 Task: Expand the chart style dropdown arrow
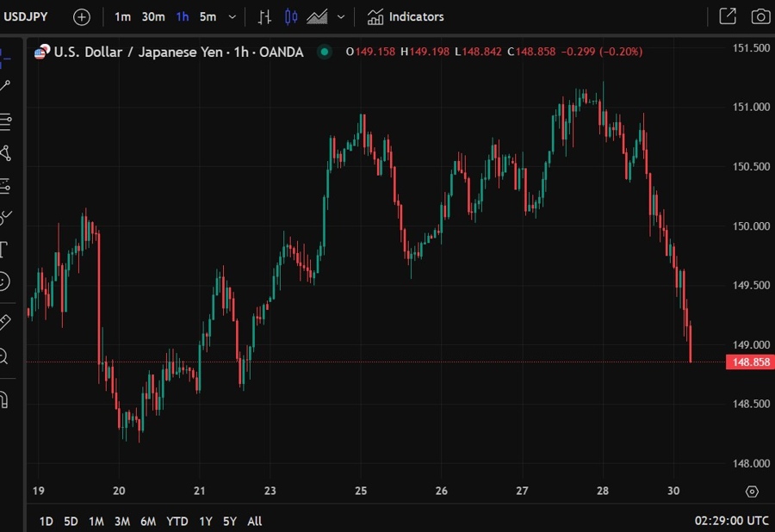(x=342, y=16)
